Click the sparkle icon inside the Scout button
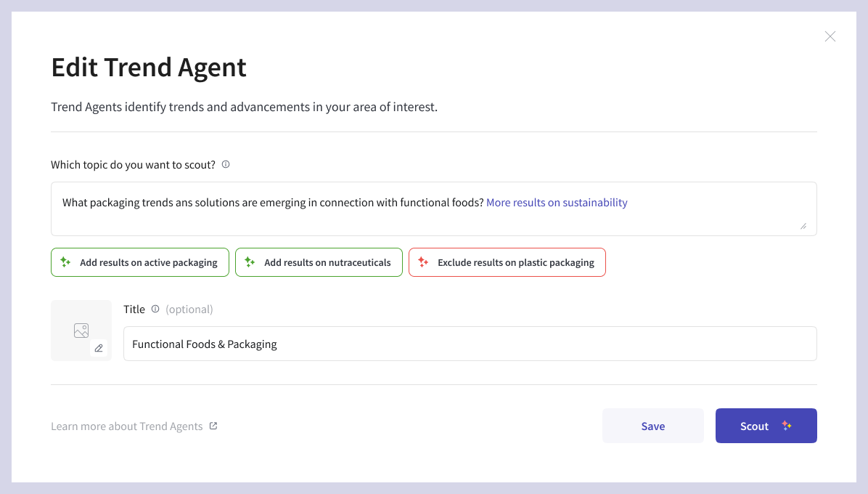This screenshot has height=494, width=868. click(x=786, y=426)
